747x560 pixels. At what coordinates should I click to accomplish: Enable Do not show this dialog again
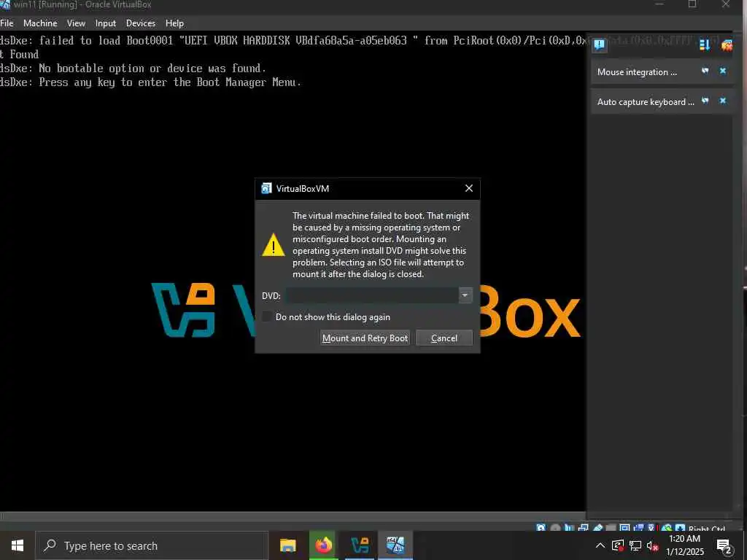[x=267, y=316]
